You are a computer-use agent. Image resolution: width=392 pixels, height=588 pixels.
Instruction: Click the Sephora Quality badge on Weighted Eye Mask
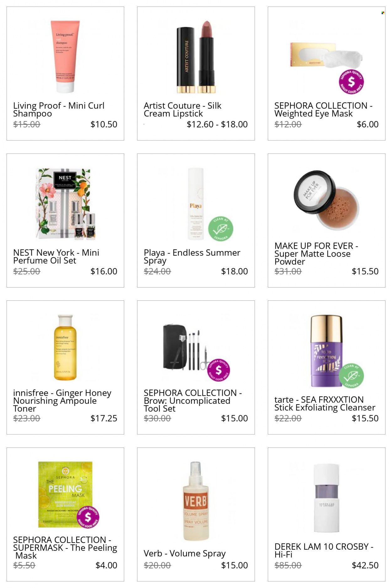(351, 82)
